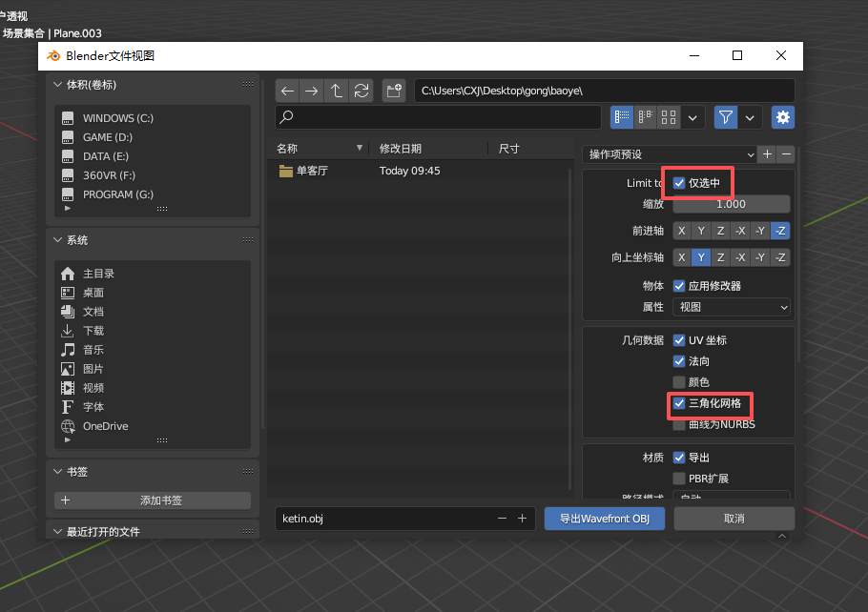
Task: Click the 导出Wavefront OBJ button
Action: coord(605,519)
